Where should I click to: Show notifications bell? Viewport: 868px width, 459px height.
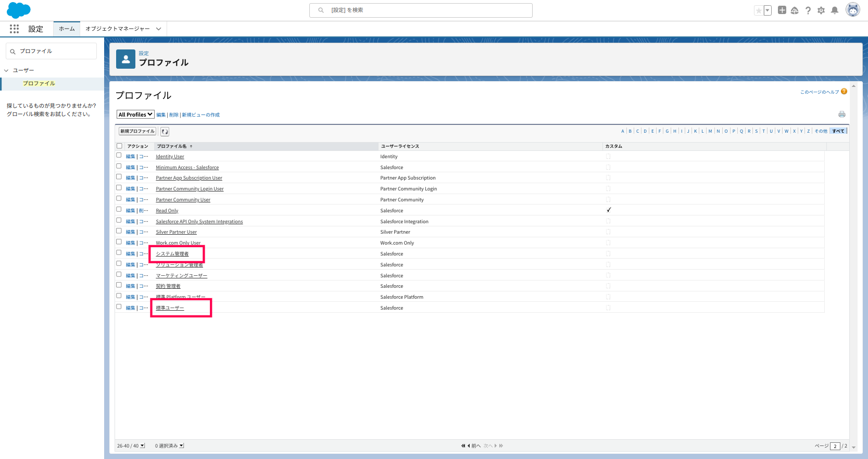(x=835, y=10)
